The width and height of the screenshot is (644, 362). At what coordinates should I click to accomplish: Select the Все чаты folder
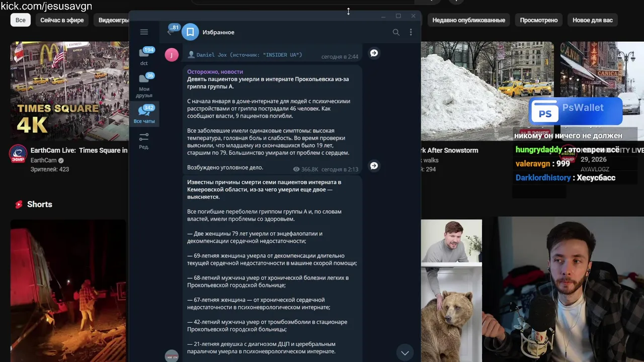pyautogui.click(x=144, y=115)
